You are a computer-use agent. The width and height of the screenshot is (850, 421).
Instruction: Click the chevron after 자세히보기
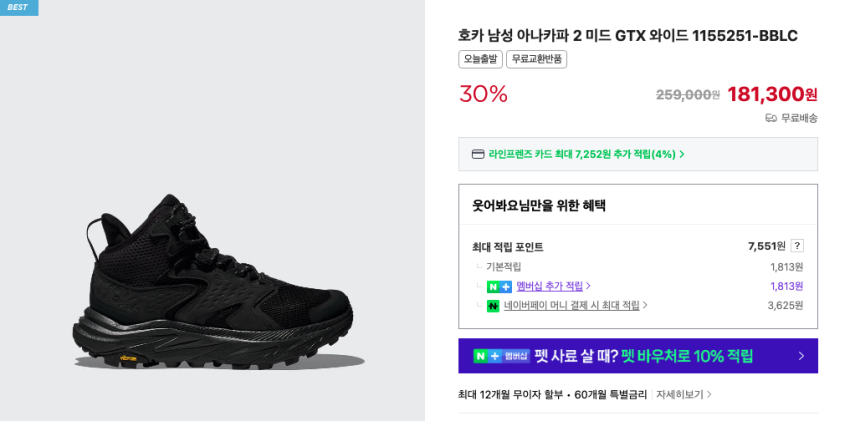pyautogui.click(x=709, y=395)
